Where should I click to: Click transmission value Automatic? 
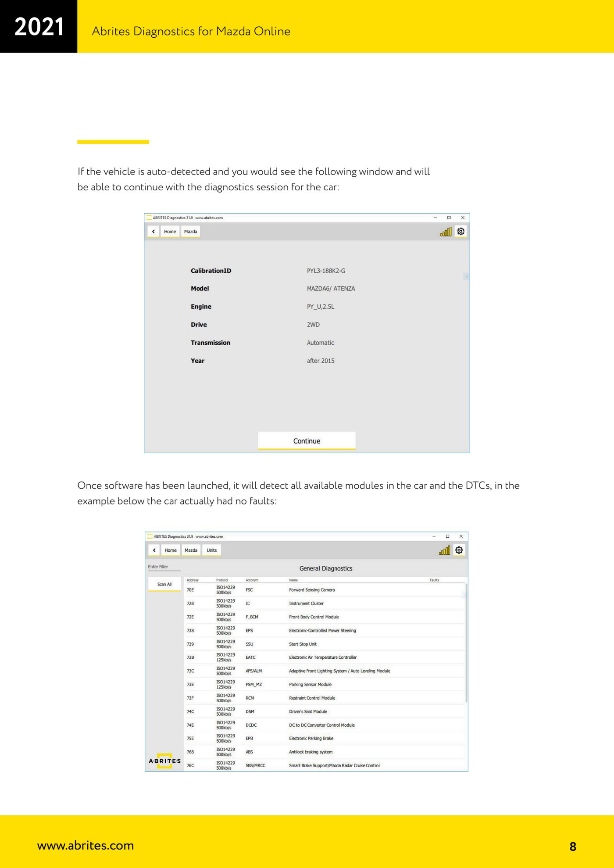pyautogui.click(x=320, y=343)
